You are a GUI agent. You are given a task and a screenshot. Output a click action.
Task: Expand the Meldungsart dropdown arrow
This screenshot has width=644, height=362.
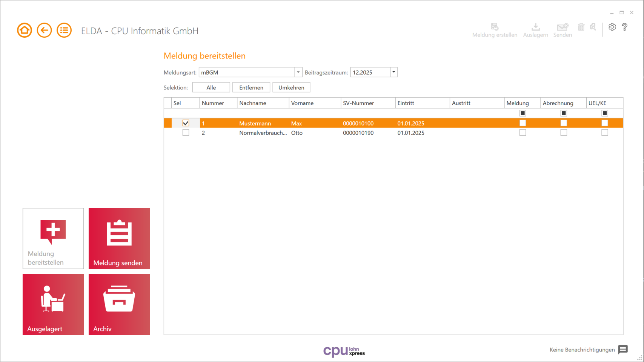coord(298,72)
